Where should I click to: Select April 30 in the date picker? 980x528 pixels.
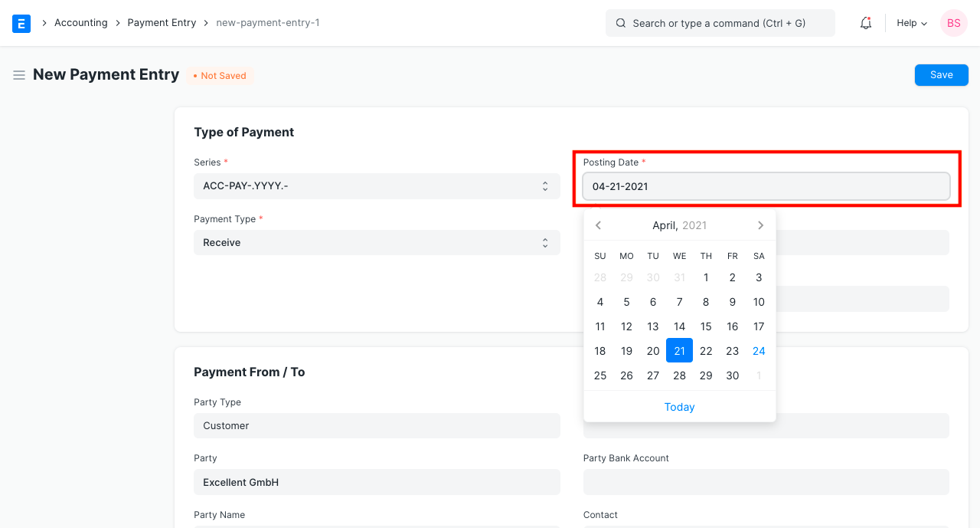click(x=732, y=376)
